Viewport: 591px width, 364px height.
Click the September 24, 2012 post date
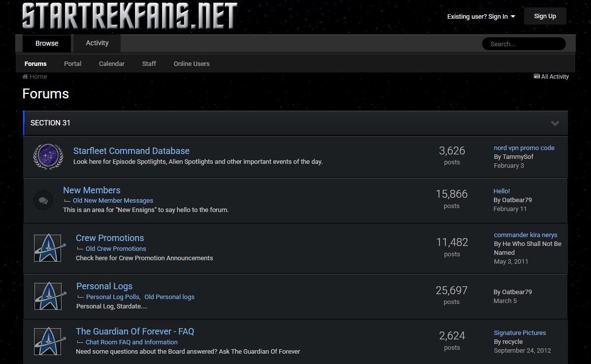[522, 351]
